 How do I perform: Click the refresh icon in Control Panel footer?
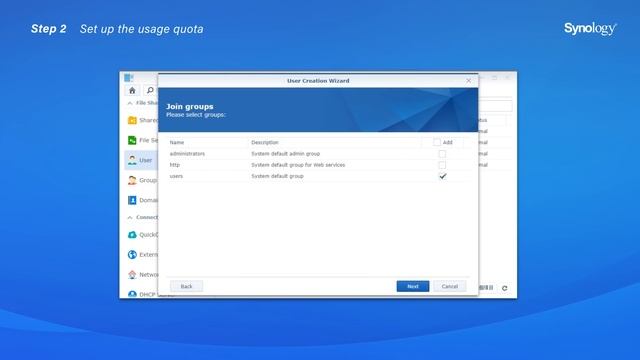point(504,288)
